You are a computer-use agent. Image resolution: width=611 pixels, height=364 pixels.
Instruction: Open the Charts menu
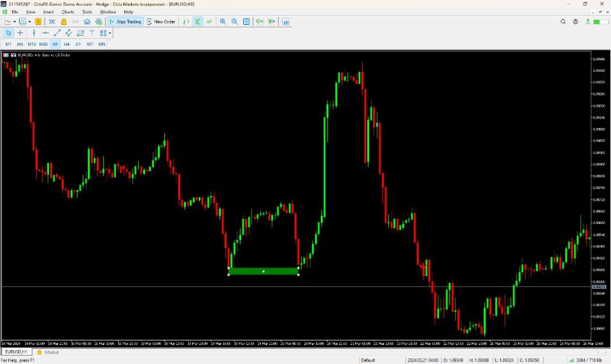(68, 12)
